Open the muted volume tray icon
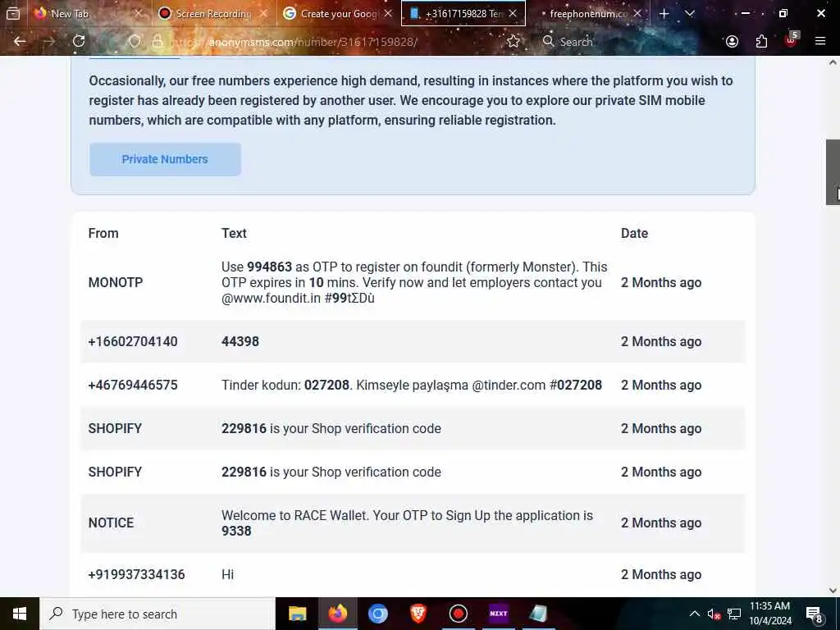Viewport: 840px width, 630px height. tap(714, 614)
